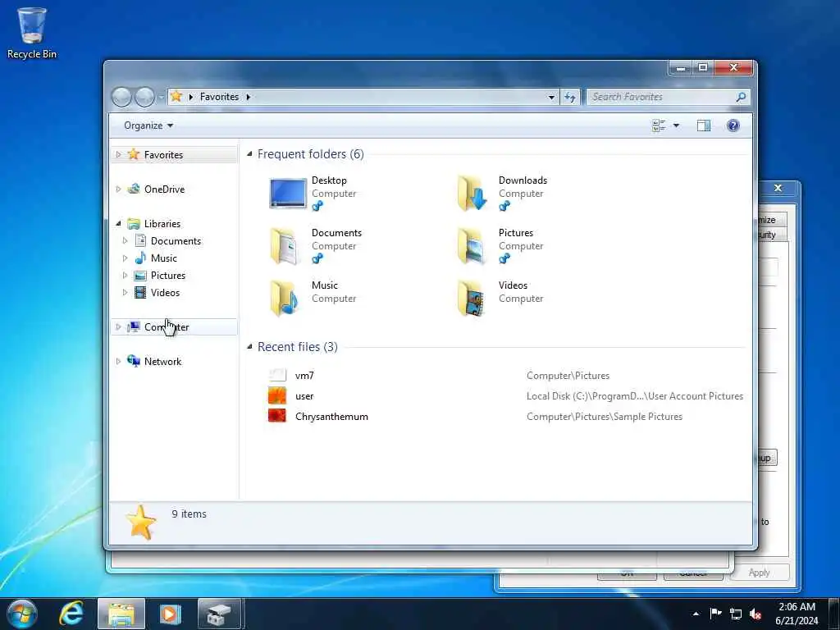Image resolution: width=840 pixels, height=630 pixels.
Task: Click the Windows Explorer taskbar button
Action: tap(121, 614)
